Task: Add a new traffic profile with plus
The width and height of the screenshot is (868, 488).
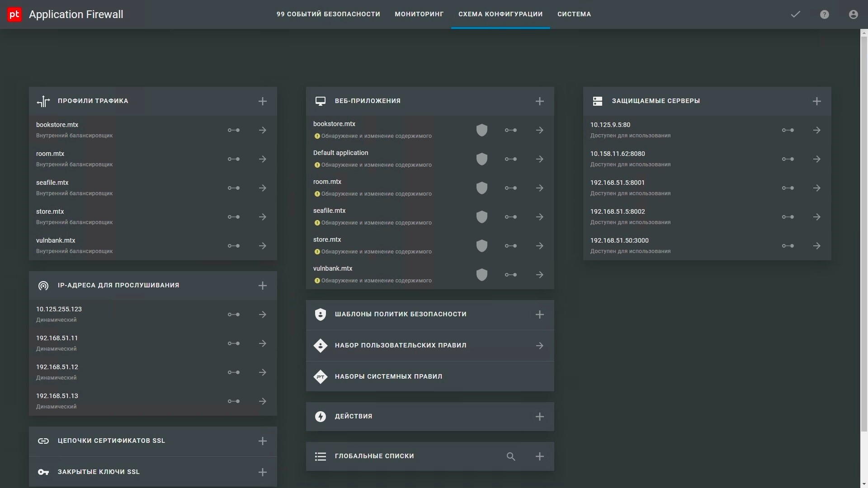Action: point(263,101)
